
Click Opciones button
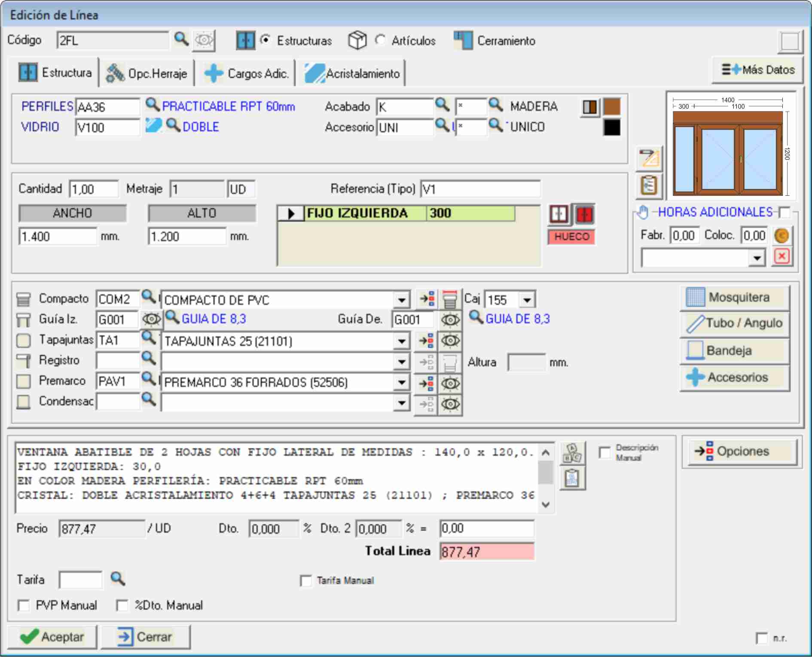pyautogui.click(x=742, y=451)
